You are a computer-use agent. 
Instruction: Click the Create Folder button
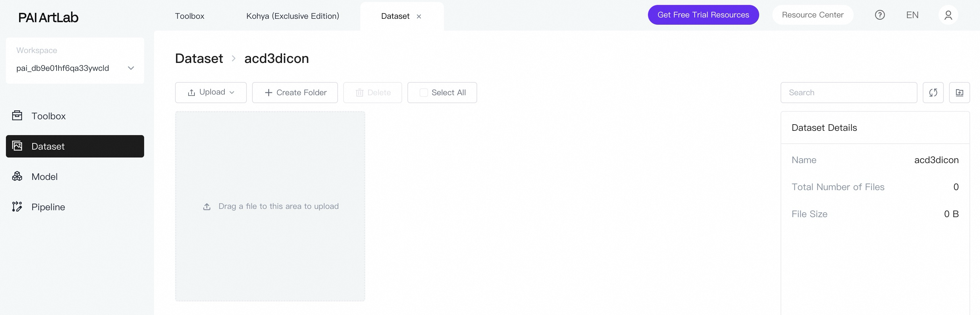295,93
